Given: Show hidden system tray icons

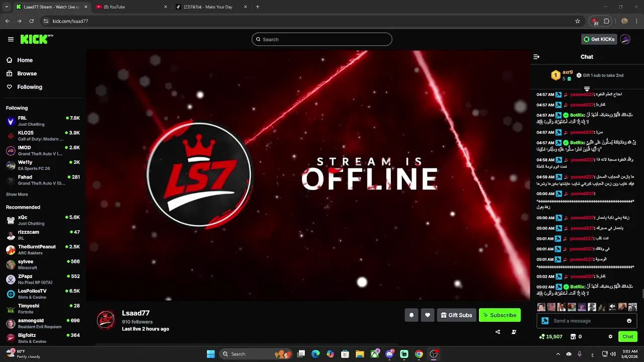Looking at the screenshot, I should tap(558, 354).
